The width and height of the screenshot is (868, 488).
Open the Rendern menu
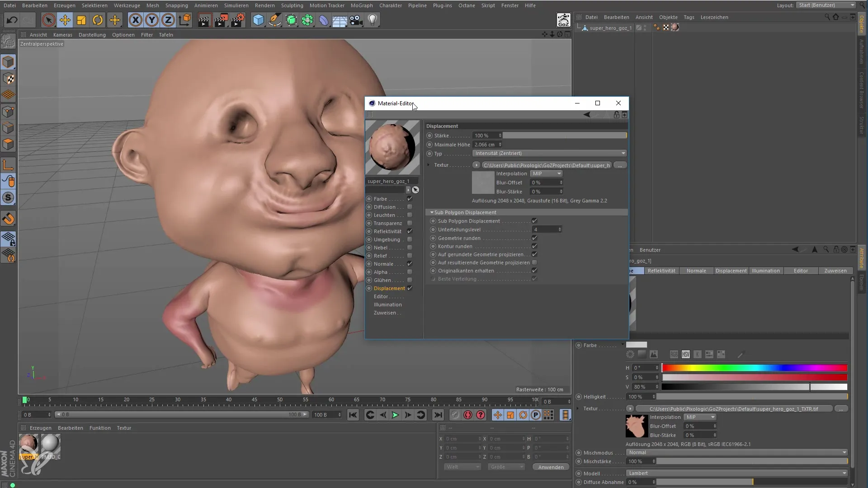click(x=264, y=5)
